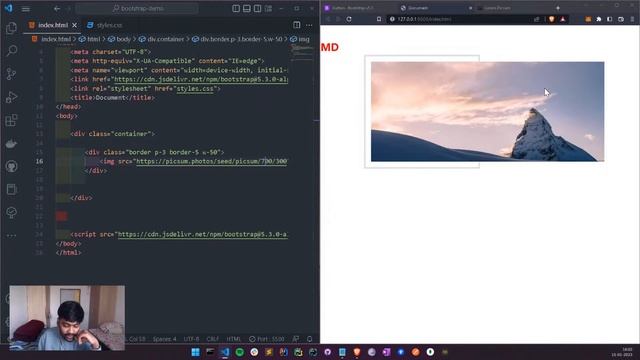Toggle the primary side bar layout button
The height and width of the screenshot is (360, 640).
(236, 9)
